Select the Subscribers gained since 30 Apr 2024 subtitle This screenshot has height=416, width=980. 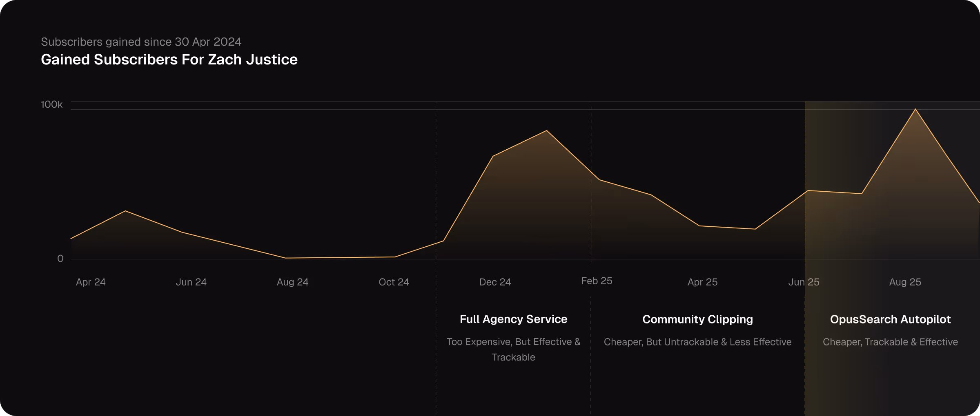[141, 42]
